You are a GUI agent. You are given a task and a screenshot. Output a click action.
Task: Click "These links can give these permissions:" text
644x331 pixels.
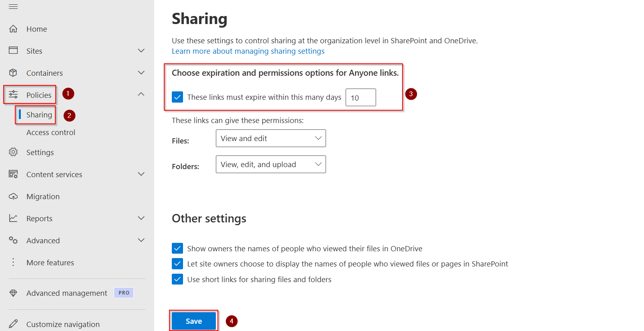point(238,120)
